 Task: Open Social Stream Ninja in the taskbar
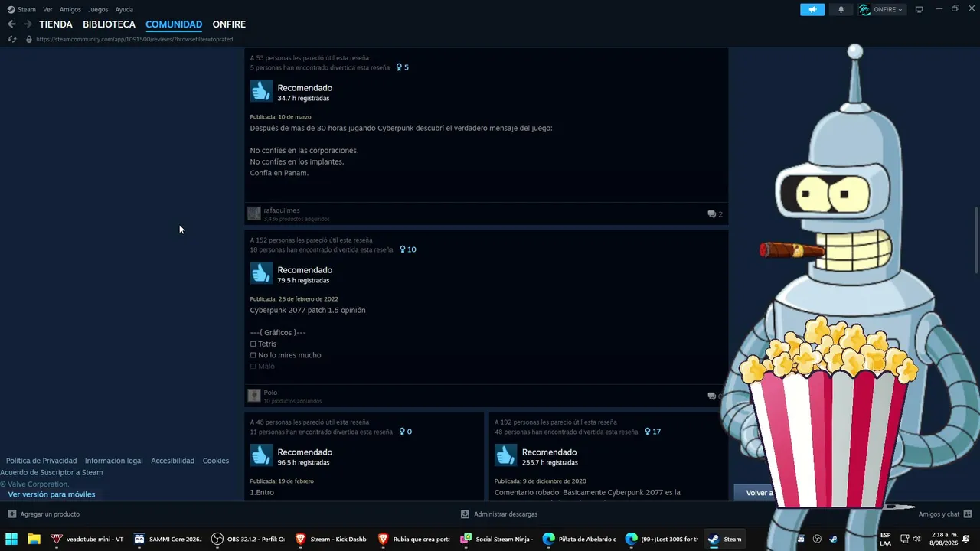496,539
